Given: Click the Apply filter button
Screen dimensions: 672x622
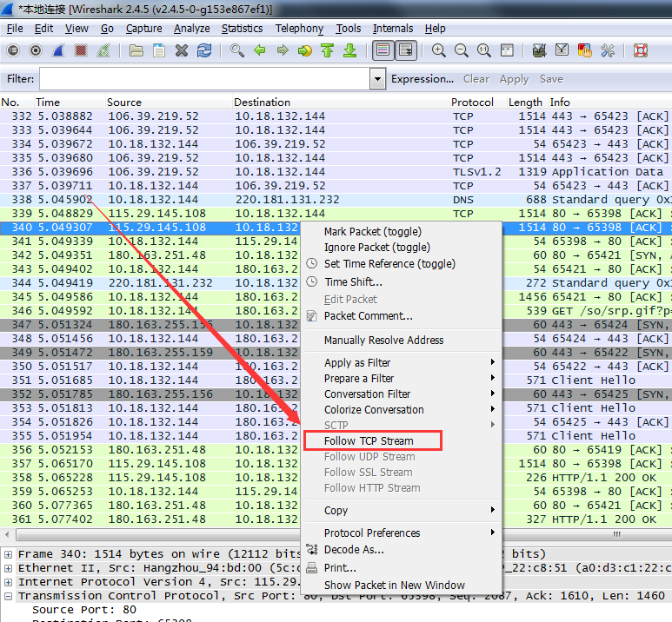Looking at the screenshot, I should 514,79.
